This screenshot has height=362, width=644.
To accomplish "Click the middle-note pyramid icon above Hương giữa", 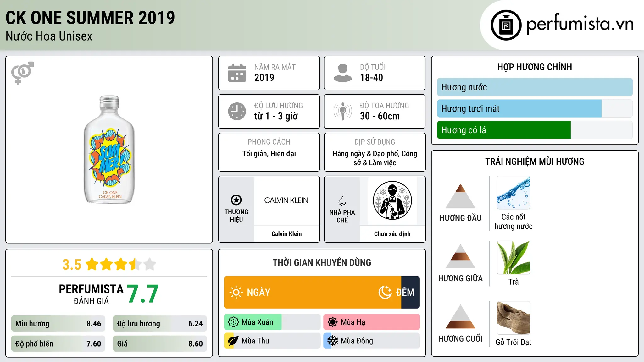I will pos(460,256).
